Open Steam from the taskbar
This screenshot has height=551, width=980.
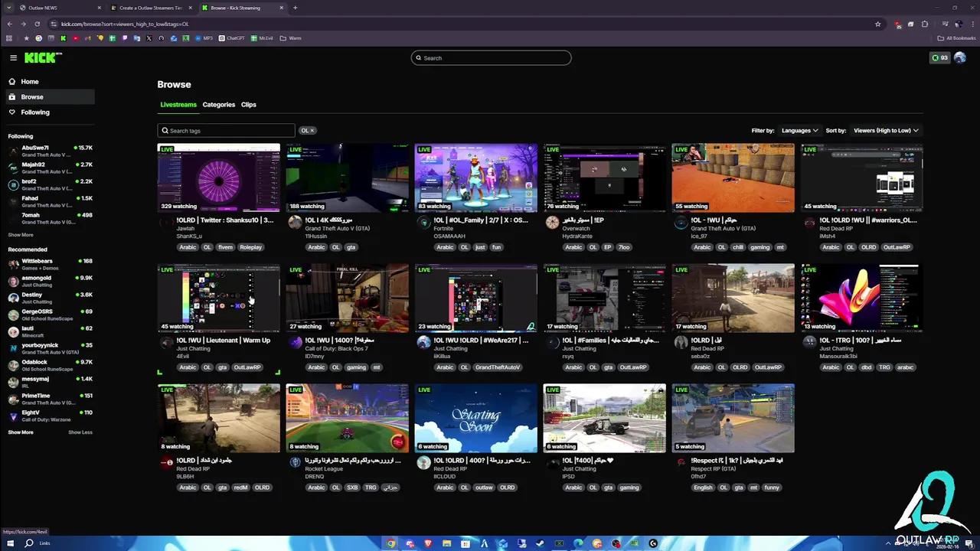pyautogui.click(x=541, y=543)
